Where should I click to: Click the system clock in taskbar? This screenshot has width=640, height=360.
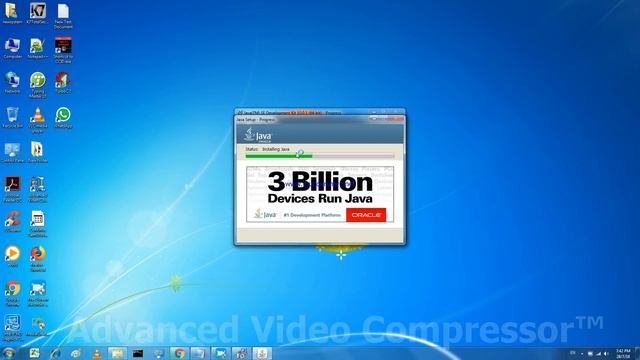623,353
